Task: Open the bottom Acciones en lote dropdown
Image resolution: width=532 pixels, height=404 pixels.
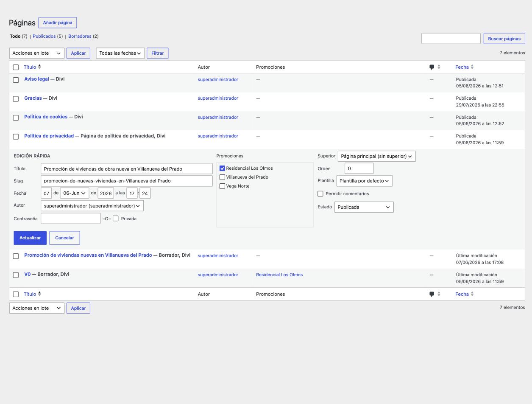Action: (37, 308)
